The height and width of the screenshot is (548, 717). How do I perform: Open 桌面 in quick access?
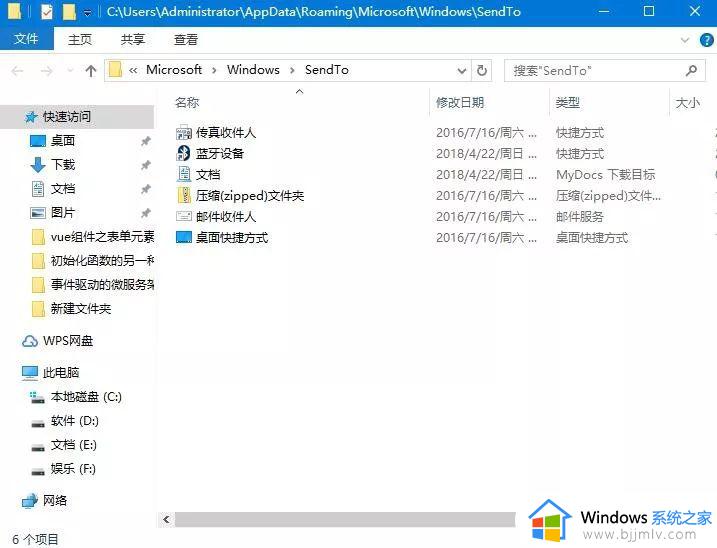coord(63,140)
